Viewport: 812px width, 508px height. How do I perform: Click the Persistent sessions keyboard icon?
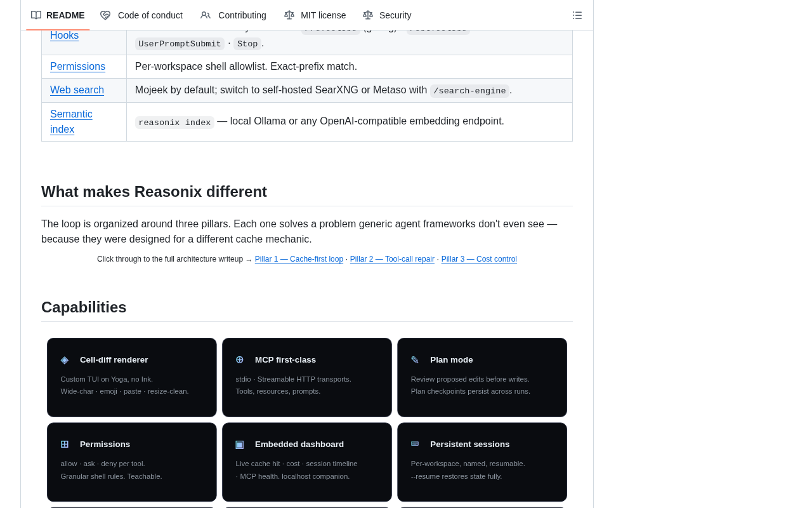(x=415, y=444)
